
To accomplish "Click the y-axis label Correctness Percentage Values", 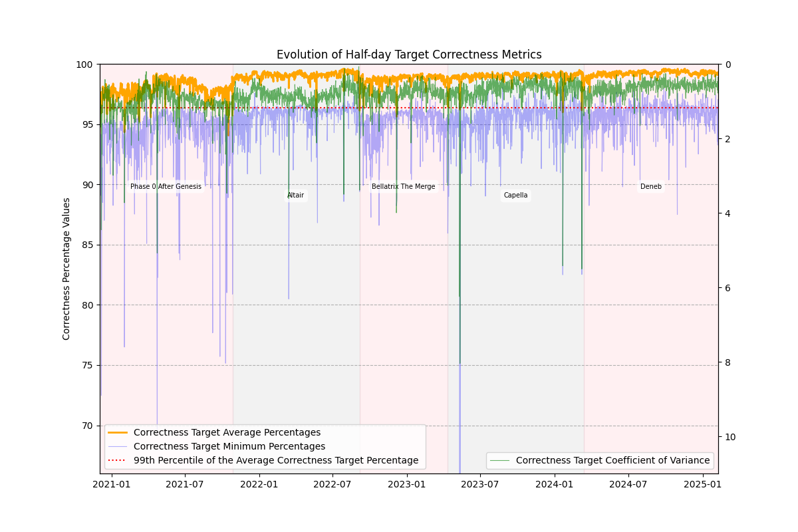I will (x=66, y=269).
